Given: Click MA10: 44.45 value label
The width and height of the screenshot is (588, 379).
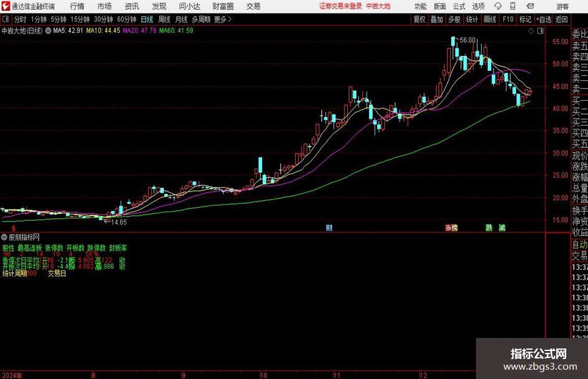Looking at the screenshot, I should (x=103, y=30).
